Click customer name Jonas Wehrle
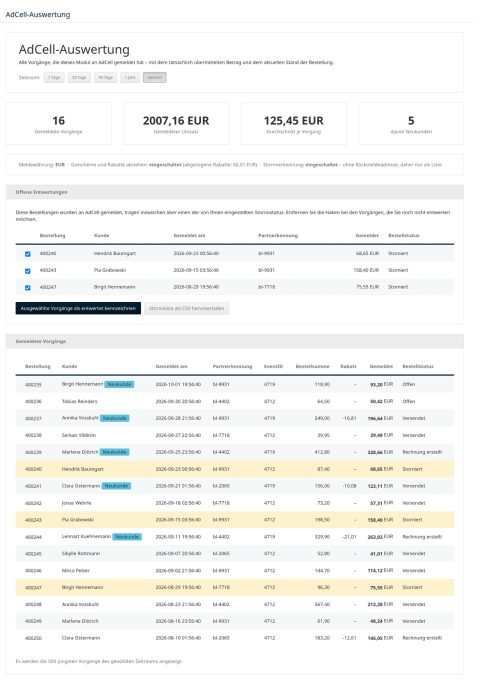 (76, 503)
